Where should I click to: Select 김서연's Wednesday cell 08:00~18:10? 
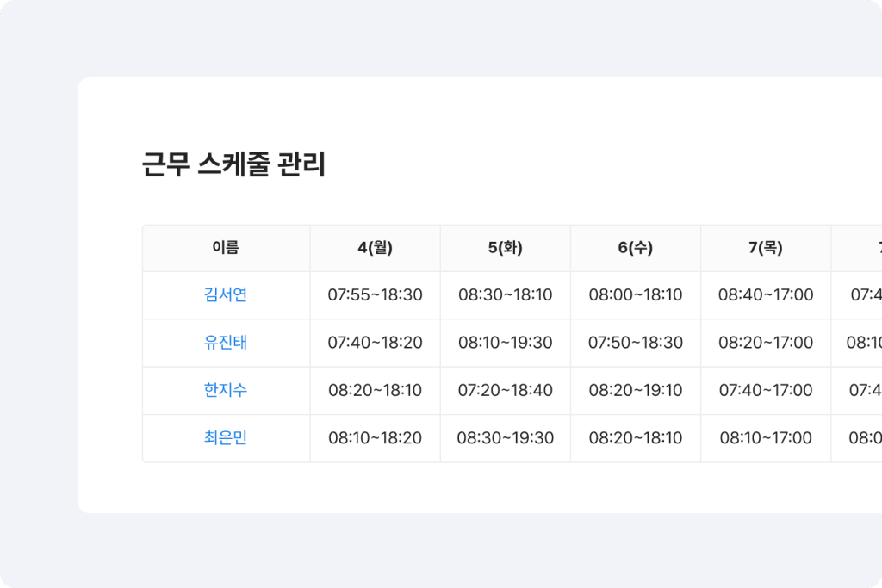636,295
